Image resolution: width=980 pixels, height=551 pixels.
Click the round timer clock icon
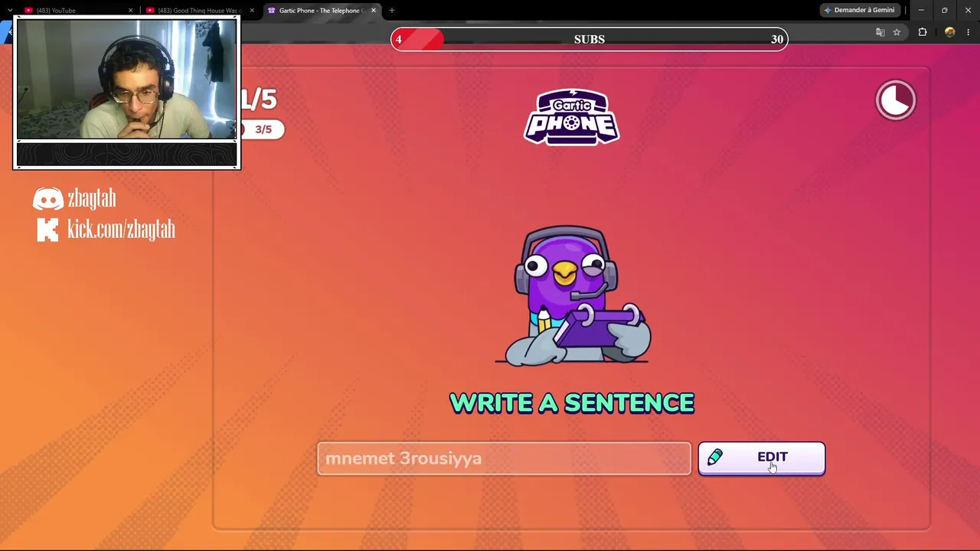pos(896,100)
